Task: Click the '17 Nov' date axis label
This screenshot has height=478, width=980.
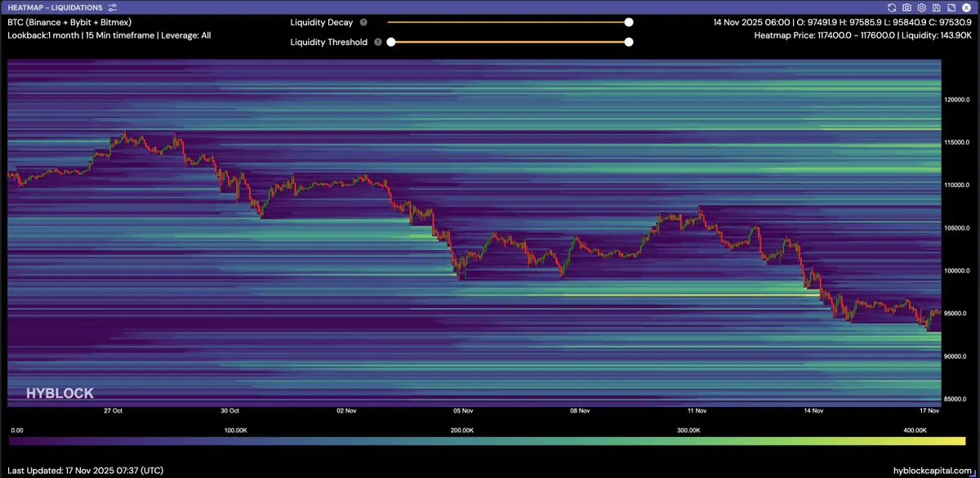Action: [x=929, y=411]
